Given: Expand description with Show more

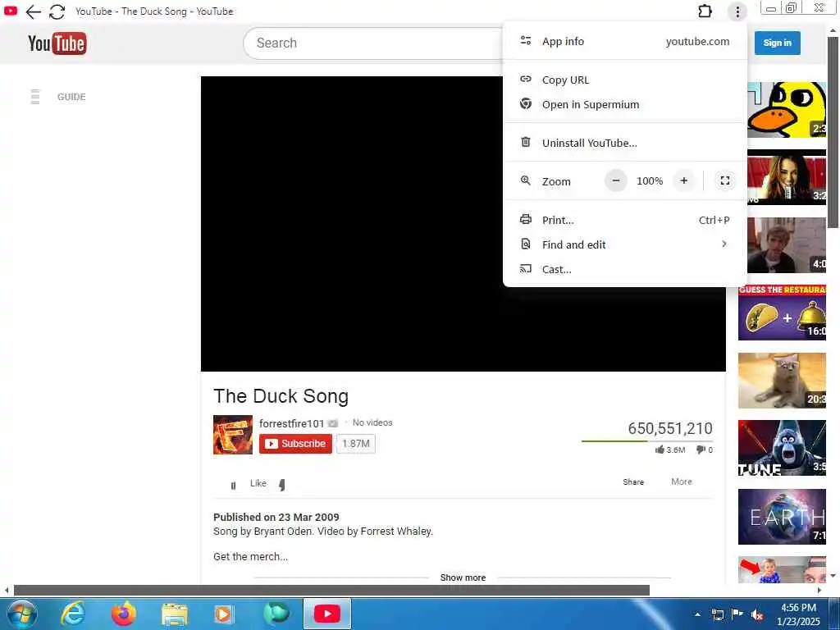Looking at the screenshot, I should click(x=463, y=577).
